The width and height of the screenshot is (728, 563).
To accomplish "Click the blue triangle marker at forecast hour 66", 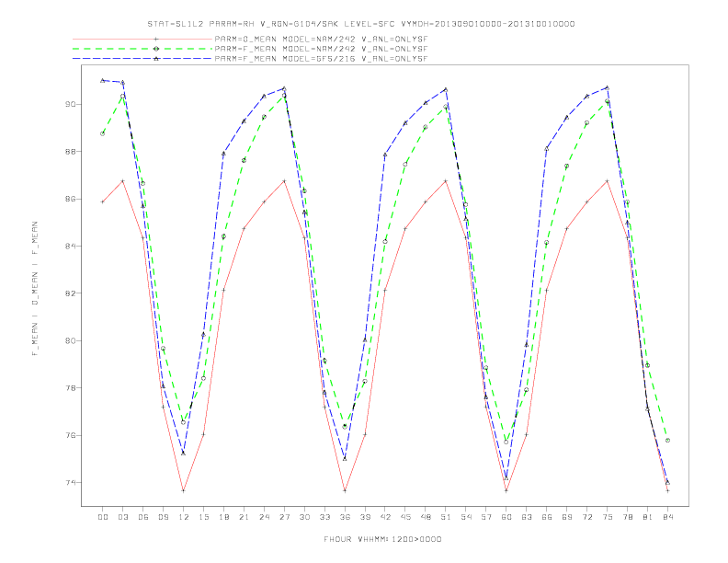I will pos(547,149).
